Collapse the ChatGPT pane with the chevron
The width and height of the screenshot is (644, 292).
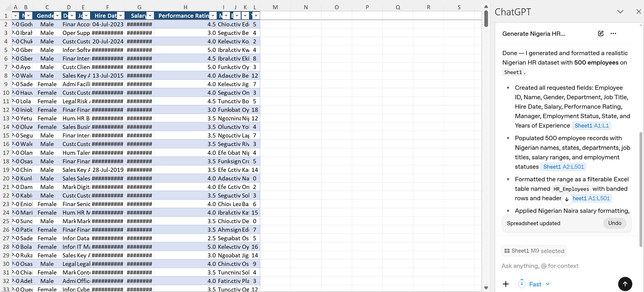point(620,12)
